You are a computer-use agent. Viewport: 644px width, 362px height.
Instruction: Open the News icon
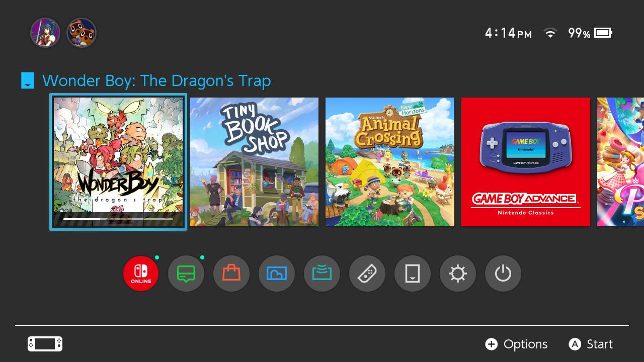pyautogui.click(x=186, y=274)
